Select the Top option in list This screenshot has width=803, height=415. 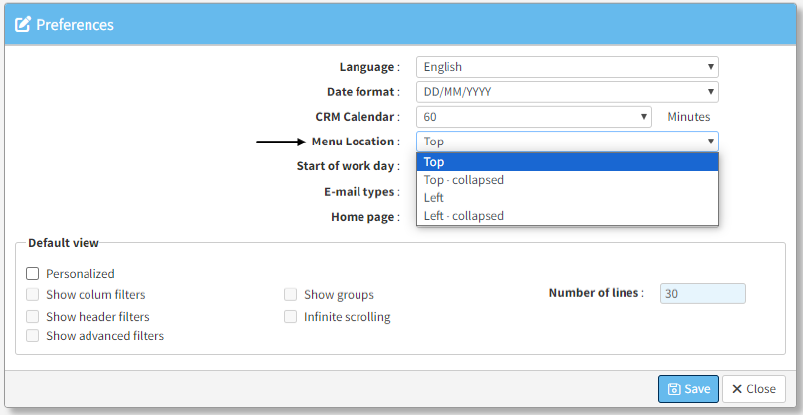tap(566, 162)
